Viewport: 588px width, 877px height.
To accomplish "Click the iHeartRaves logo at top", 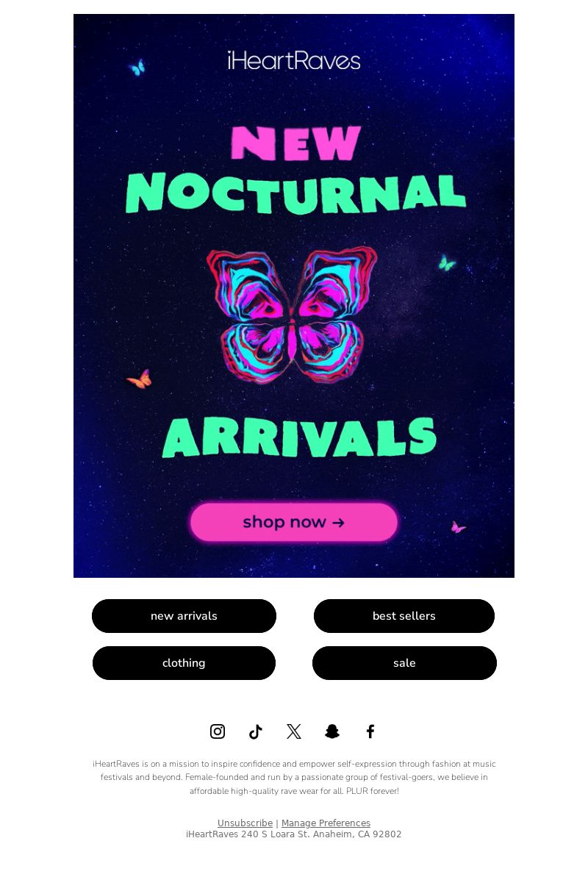I will coord(294,60).
